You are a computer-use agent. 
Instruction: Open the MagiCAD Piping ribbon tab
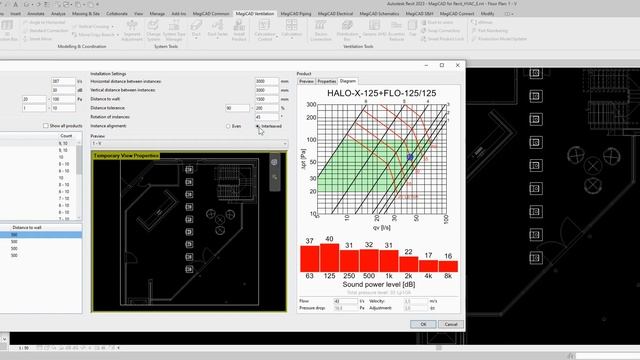[296, 13]
